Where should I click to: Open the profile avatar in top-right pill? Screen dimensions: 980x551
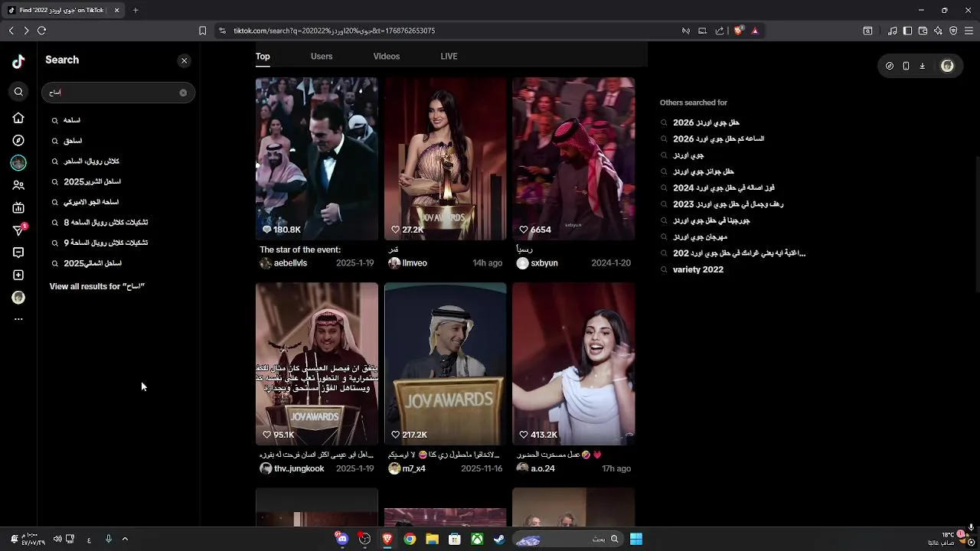(947, 66)
